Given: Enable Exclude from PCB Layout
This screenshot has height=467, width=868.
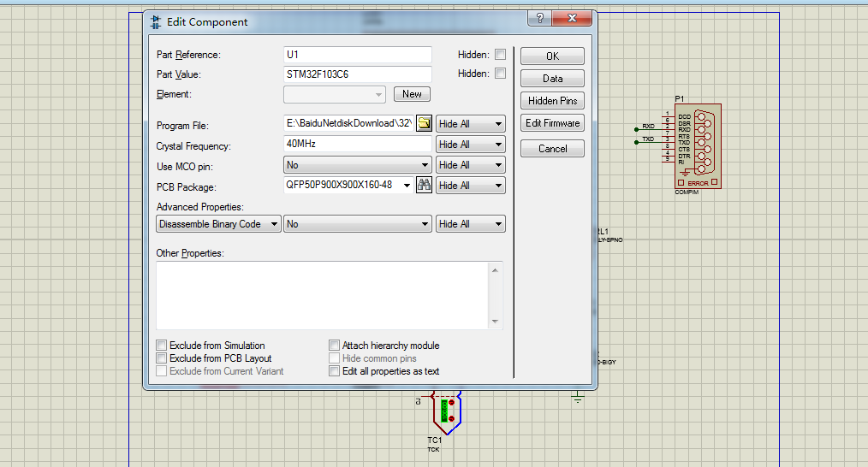Looking at the screenshot, I should [x=162, y=358].
